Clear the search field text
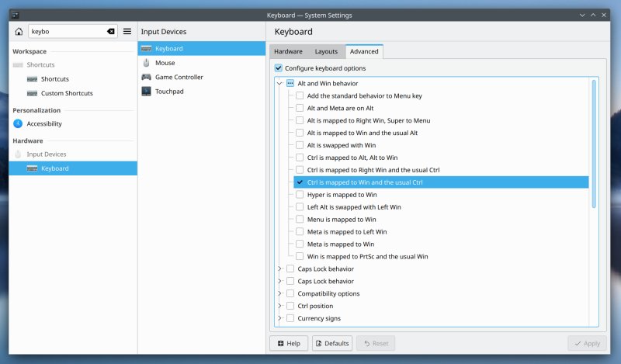The image size is (621, 364). [x=110, y=32]
